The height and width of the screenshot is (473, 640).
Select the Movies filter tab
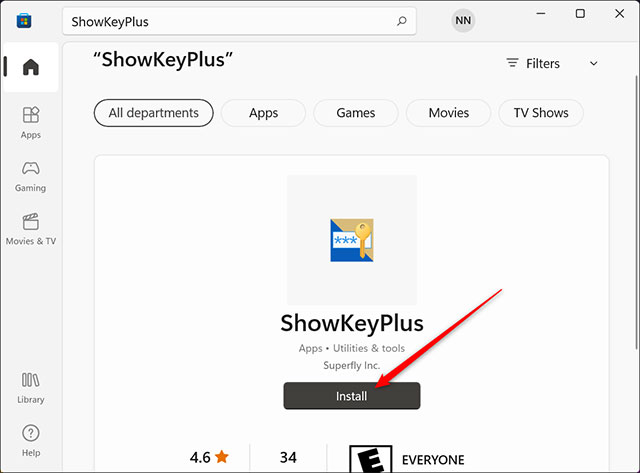tap(449, 113)
